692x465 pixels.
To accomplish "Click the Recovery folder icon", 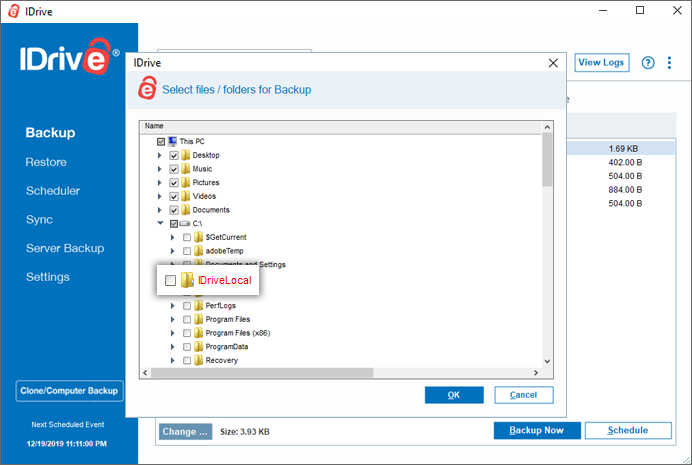I will (199, 360).
